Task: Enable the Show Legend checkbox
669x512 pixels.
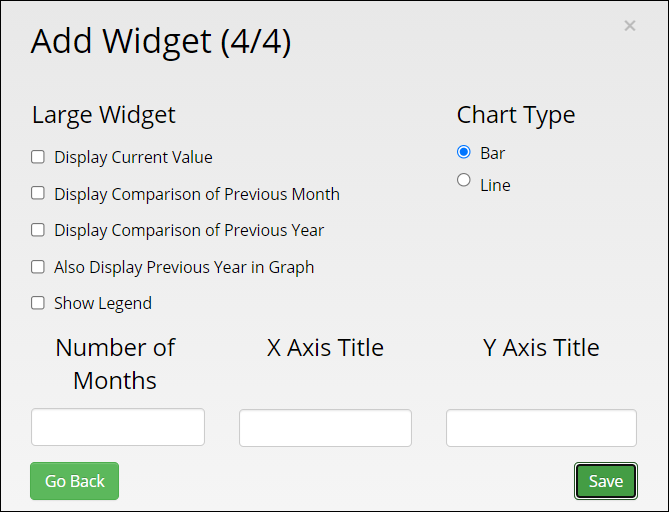Action: (38, 303)
